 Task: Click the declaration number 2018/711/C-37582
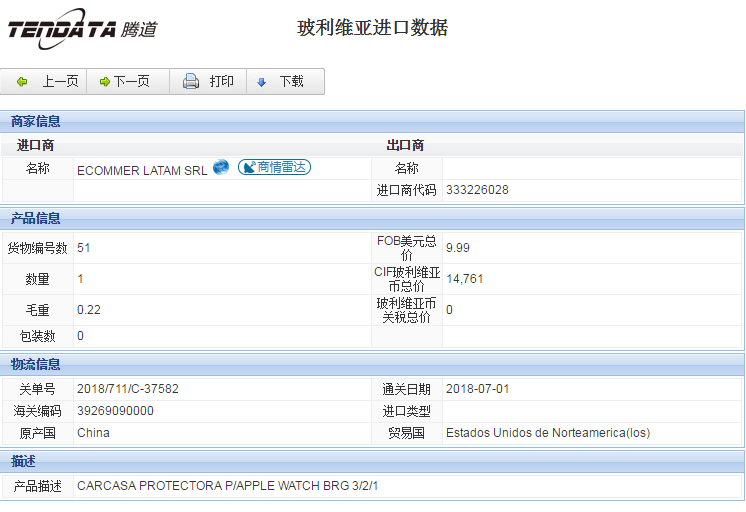pos(127,389)
